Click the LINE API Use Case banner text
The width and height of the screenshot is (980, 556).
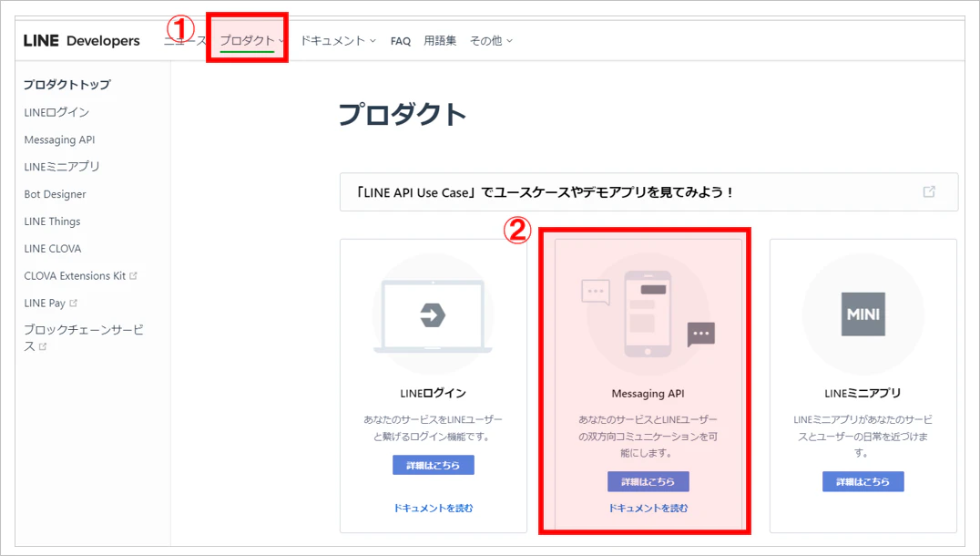point(544,192)
